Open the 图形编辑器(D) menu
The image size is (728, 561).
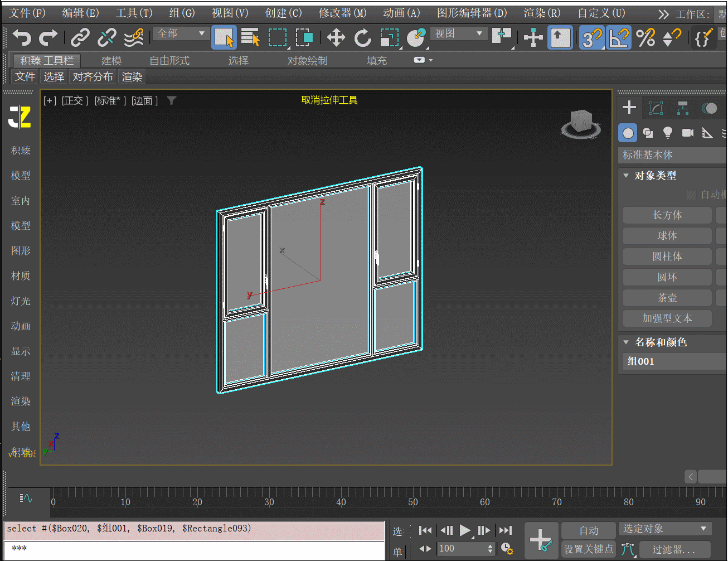click(x=472, y=13)
